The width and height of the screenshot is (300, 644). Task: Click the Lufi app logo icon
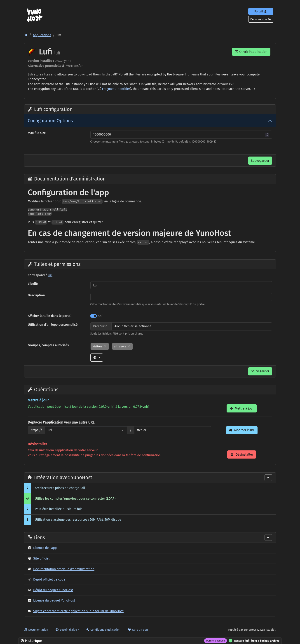(32, 52)
